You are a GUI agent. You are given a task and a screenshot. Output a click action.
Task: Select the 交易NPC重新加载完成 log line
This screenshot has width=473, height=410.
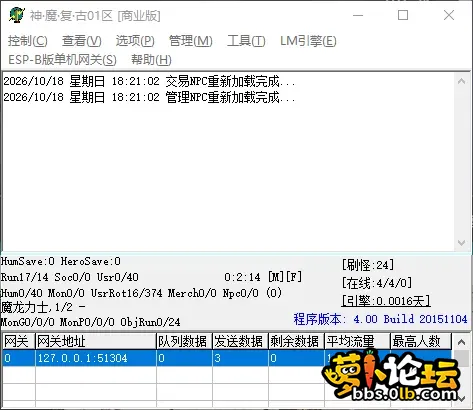(149, 81)
